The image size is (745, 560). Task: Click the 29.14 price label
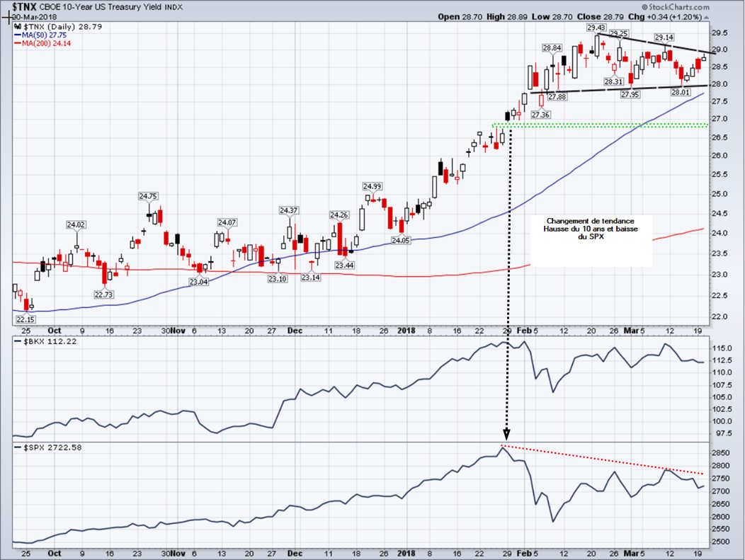(x=664, y=37)
